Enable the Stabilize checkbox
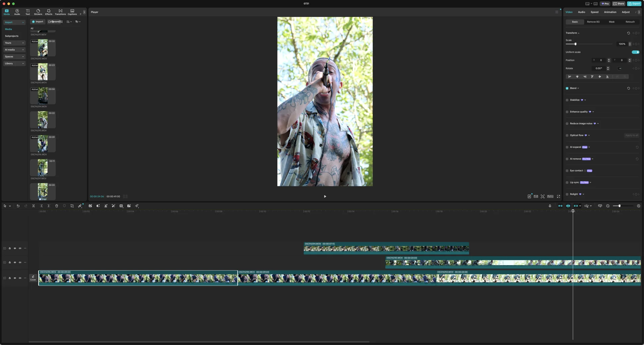Screen dimensions: 644x345 [x=567, y=100]
